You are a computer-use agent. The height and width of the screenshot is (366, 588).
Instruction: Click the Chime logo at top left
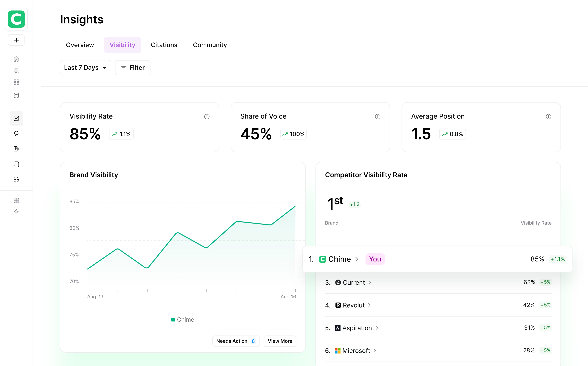coord(16,19)
